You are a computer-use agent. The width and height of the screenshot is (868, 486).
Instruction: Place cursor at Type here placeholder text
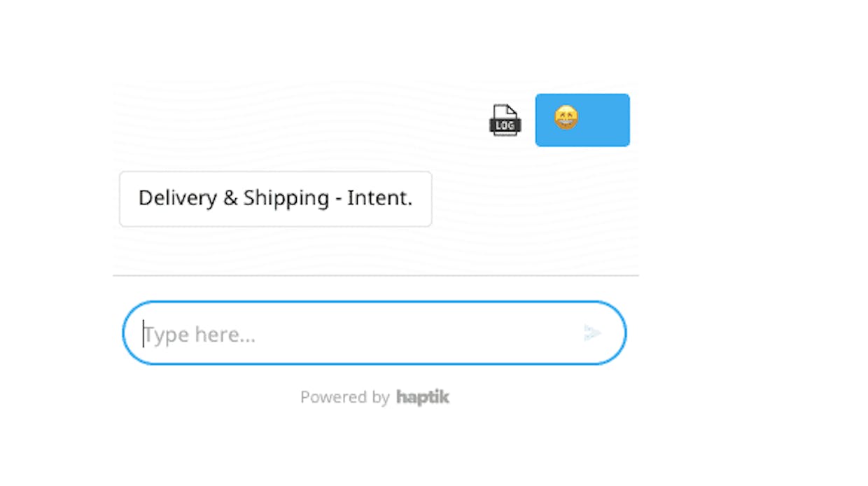tap(200, 335)
